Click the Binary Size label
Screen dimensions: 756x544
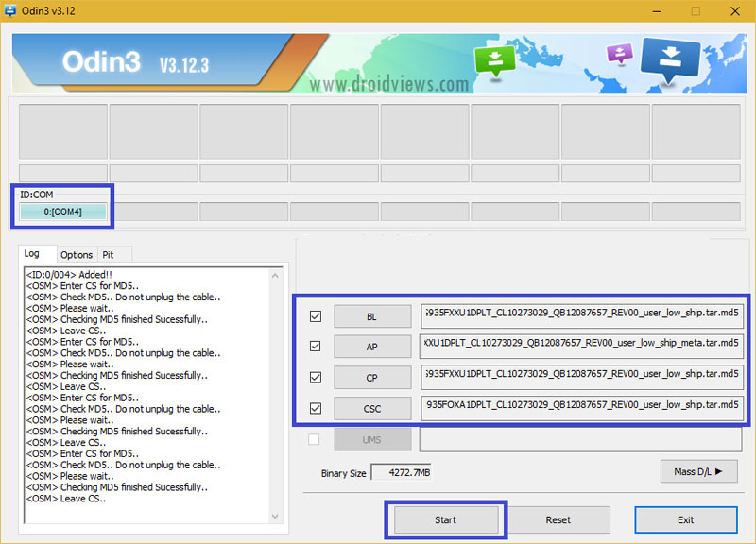[343, 473]
